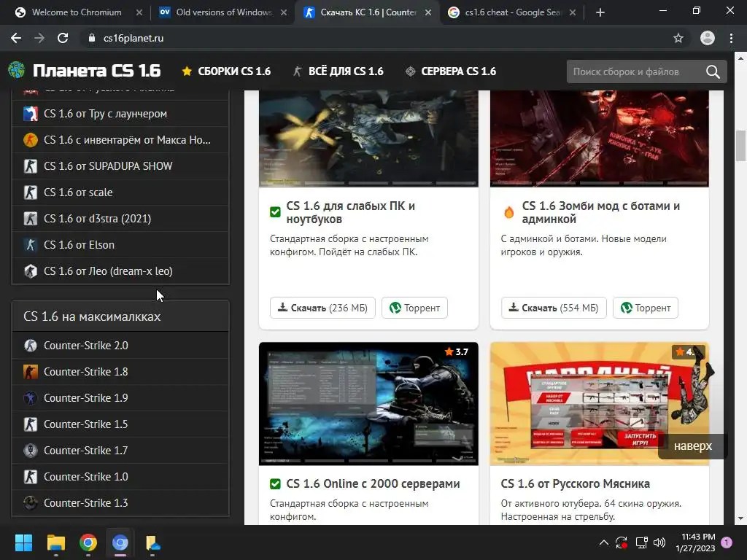Click the Counter-Strike 1.9 icon
This screenshot has width=747, height=560.
tap(31, 397)
